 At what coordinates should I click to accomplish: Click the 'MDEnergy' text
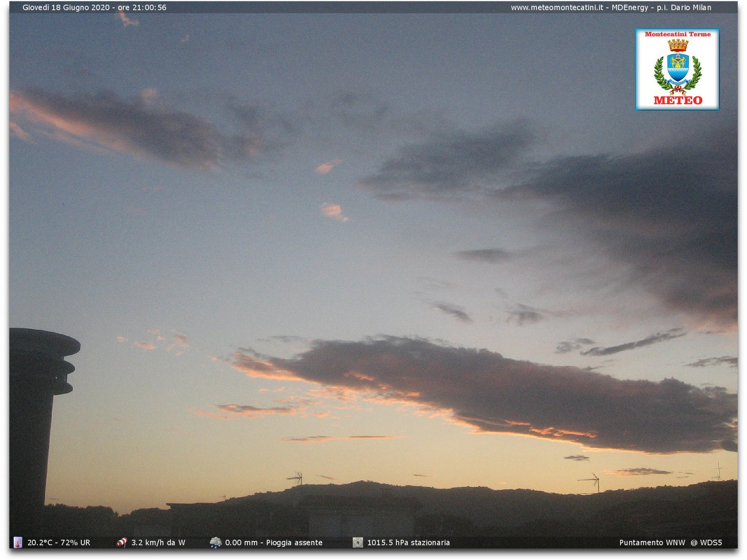pos(629,7)
